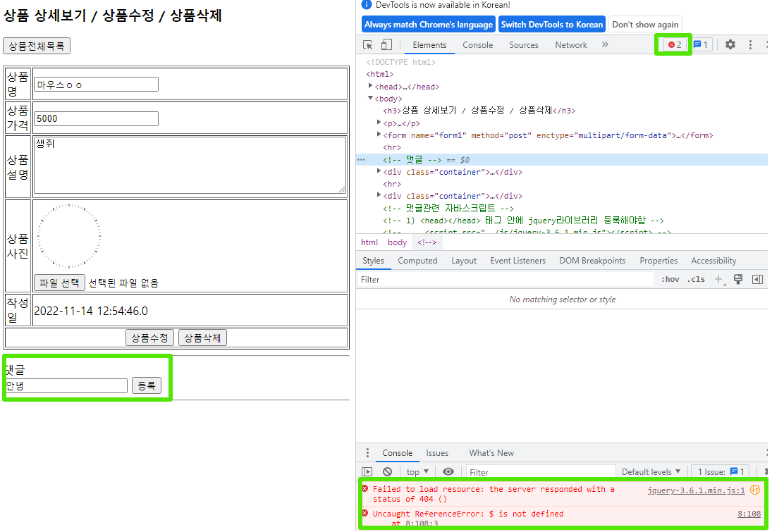Focus the 상품명 input field
This screenshot has height=532, width=772.
coord(96,84)
